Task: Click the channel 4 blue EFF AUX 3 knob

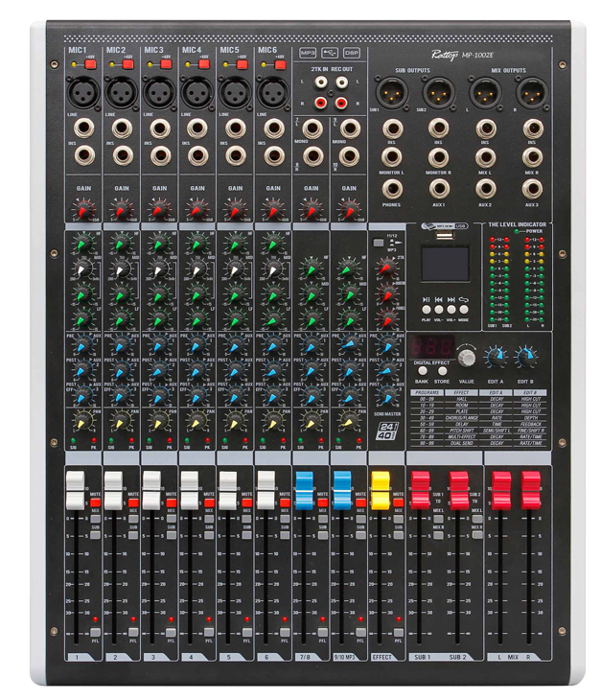Action: pyautogui.click(x=196, y=395)
